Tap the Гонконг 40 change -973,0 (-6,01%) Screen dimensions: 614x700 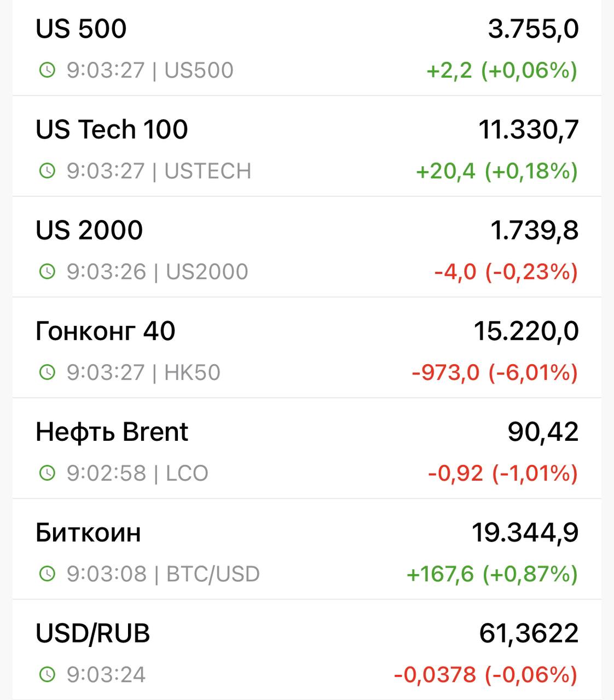(495, 372)
